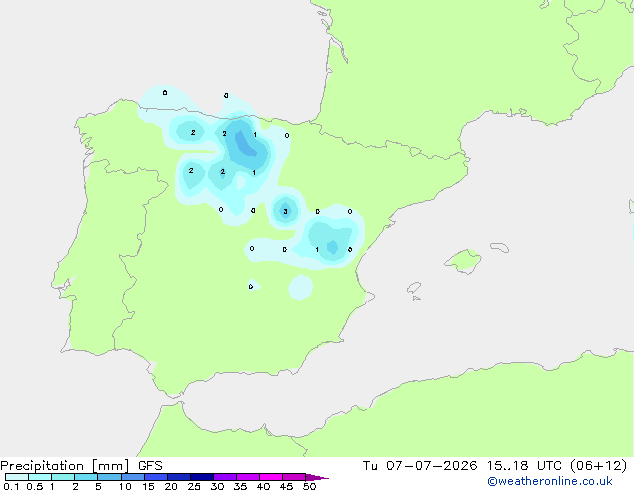Click the "3" precipitation value on map
This screenshot has height=490, width=634.
(285, 211)
